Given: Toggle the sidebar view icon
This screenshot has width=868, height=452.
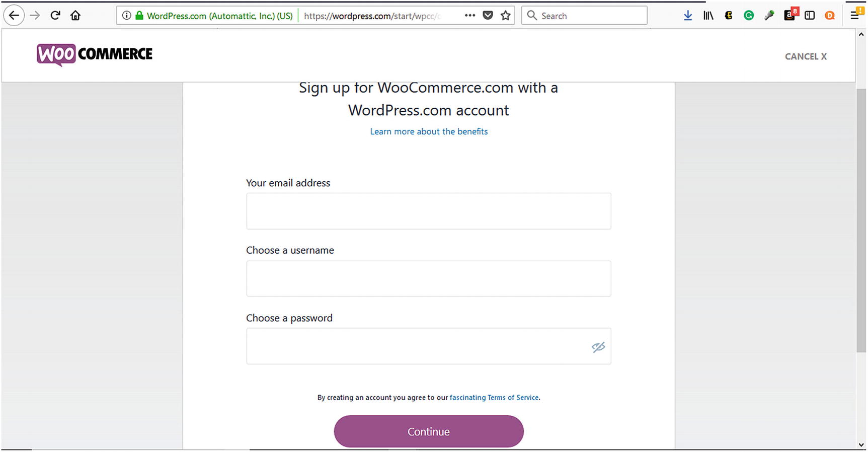Looking at the screenshot, I should 810,16.
